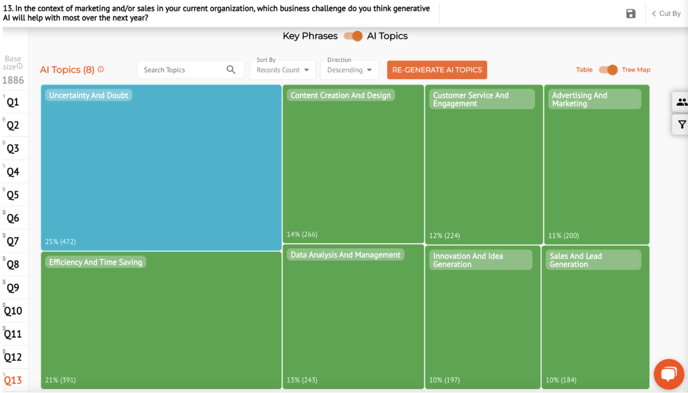
Task: Go to question Q4
Action: (x=13, y=172)
